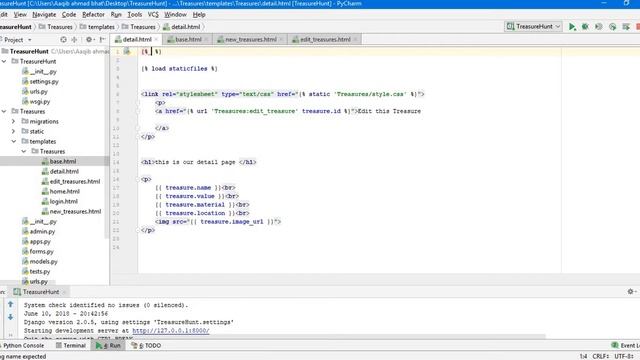Hide the Project tool window
Viewport: 640px width, 360px height.
pos(102,40)
